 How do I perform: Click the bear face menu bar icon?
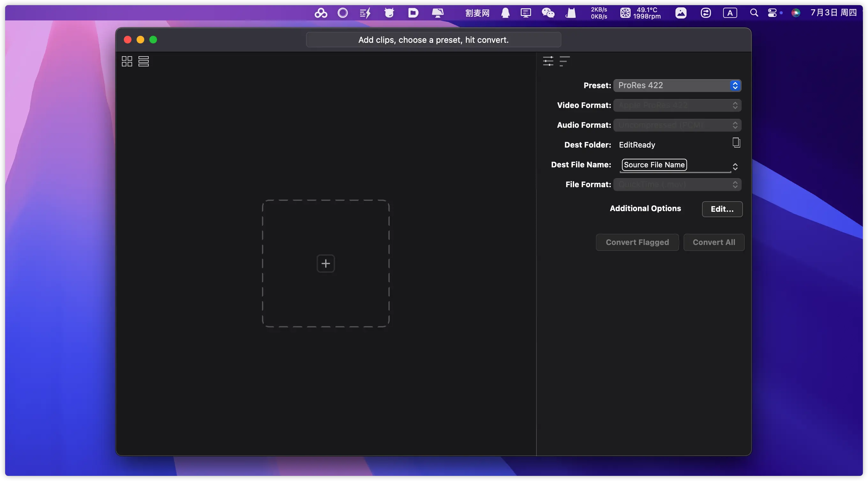(x=389, y=13)
